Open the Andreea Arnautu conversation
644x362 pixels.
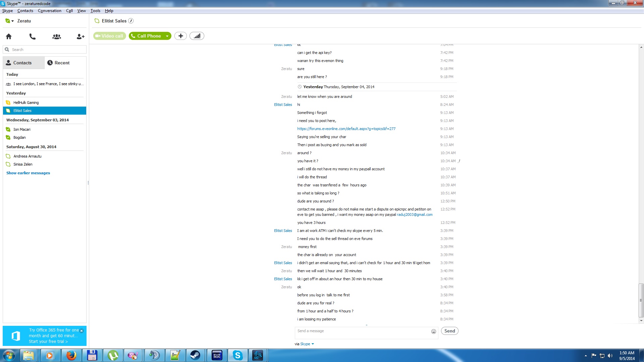(x=45, y=156)
